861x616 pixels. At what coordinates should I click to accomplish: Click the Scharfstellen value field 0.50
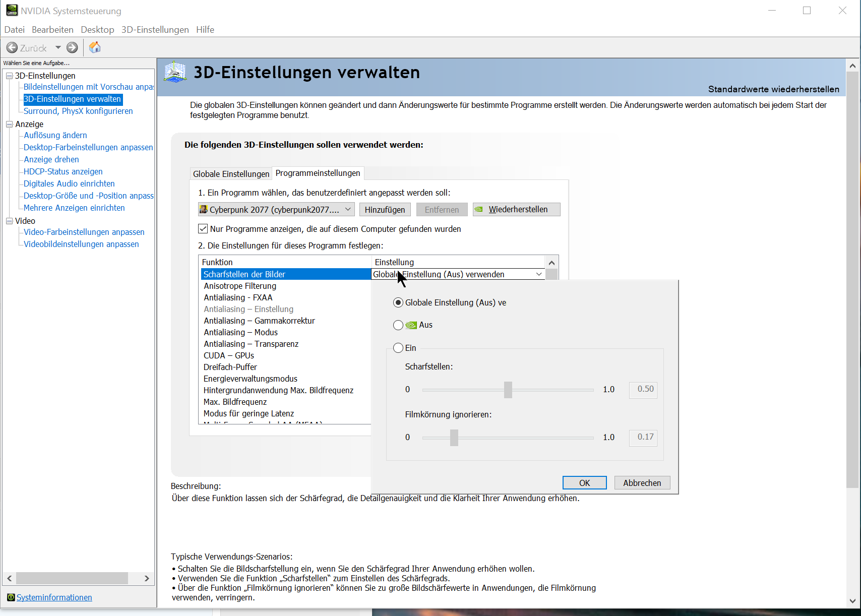(643, 390)
